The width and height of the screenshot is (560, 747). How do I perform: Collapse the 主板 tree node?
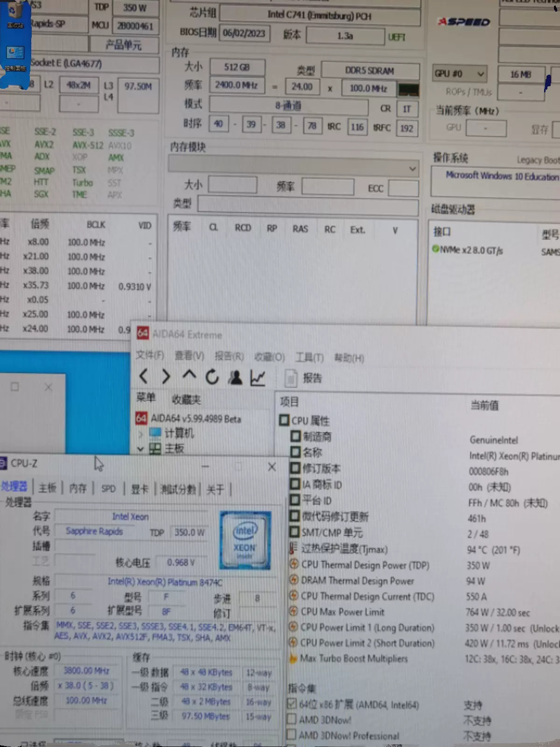[x=140, y=449]
